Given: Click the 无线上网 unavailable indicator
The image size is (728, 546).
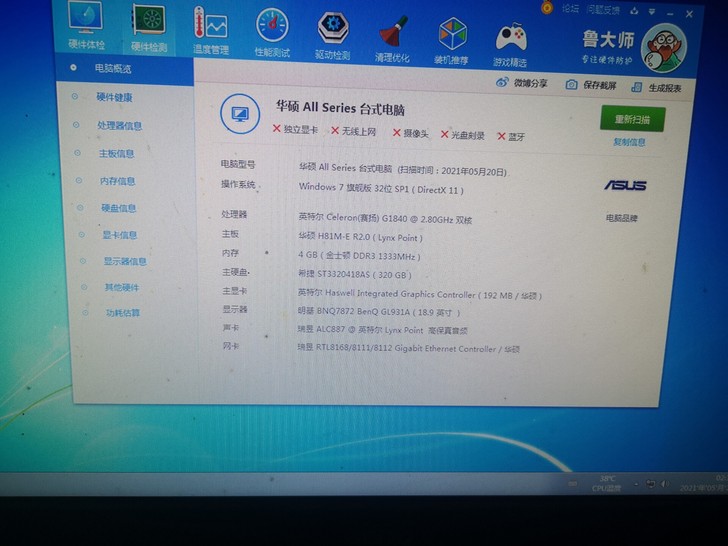Looking at the screenshot, I should (353, 131).
